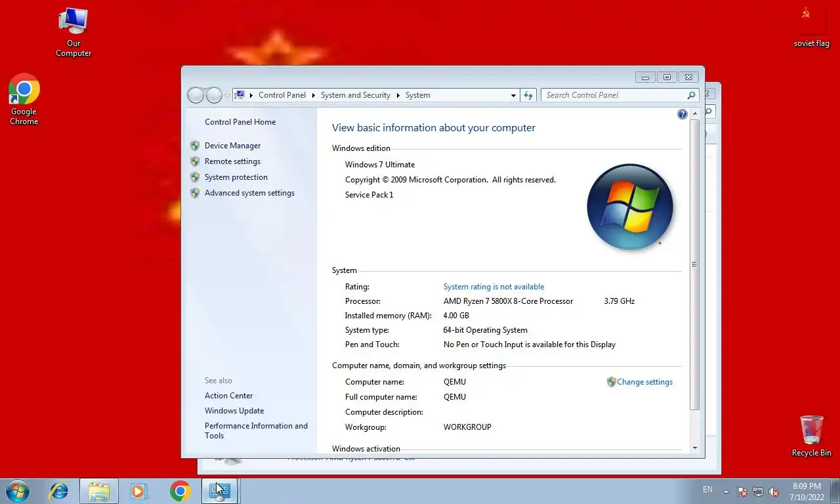Open Remote settings link
This screenshot has width=840, height=504.
[x=232, y=161]
